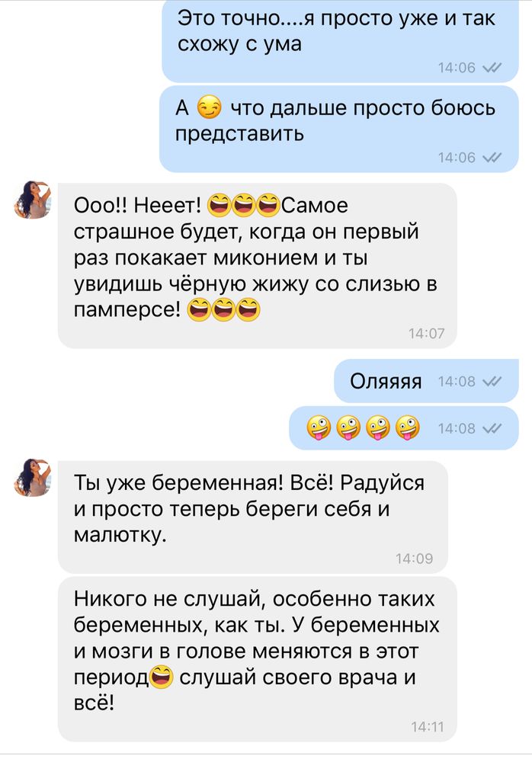Tap the last laughing emoji after "памперсе!"
This screenshot has width=532, height=762.
pos(248,309)
